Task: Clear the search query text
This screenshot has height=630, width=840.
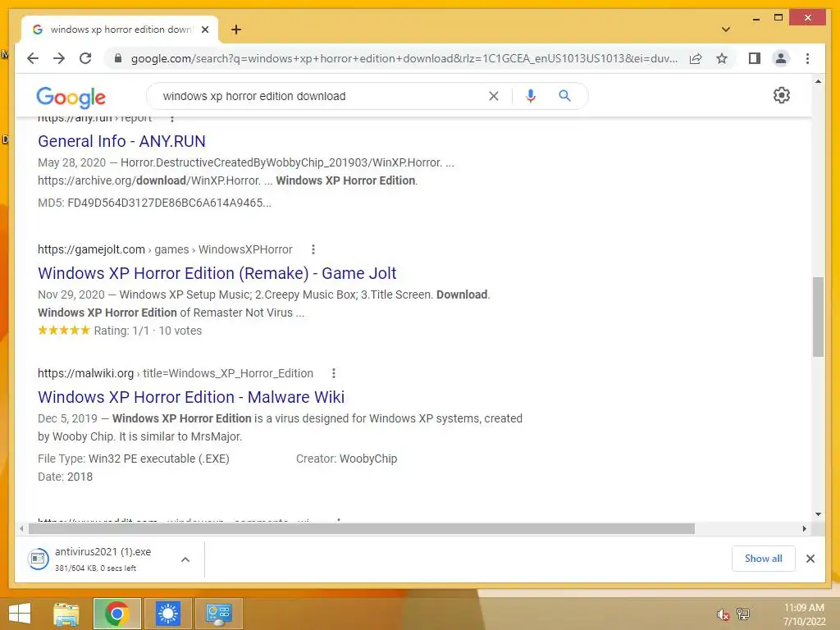Action: pos(493,96)
